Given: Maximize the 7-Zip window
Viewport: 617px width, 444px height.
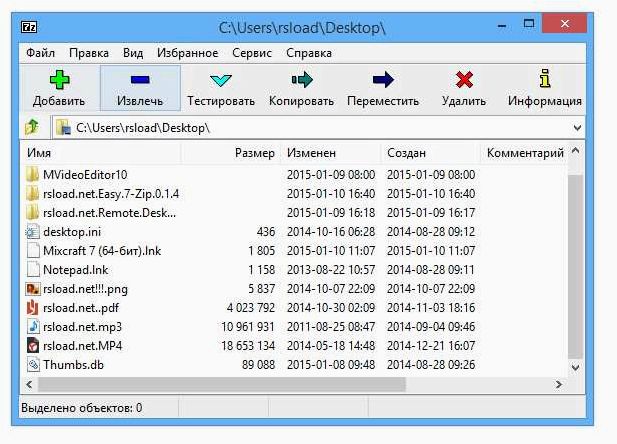Looking at the screenshot, I should click(x=529, y=24).
